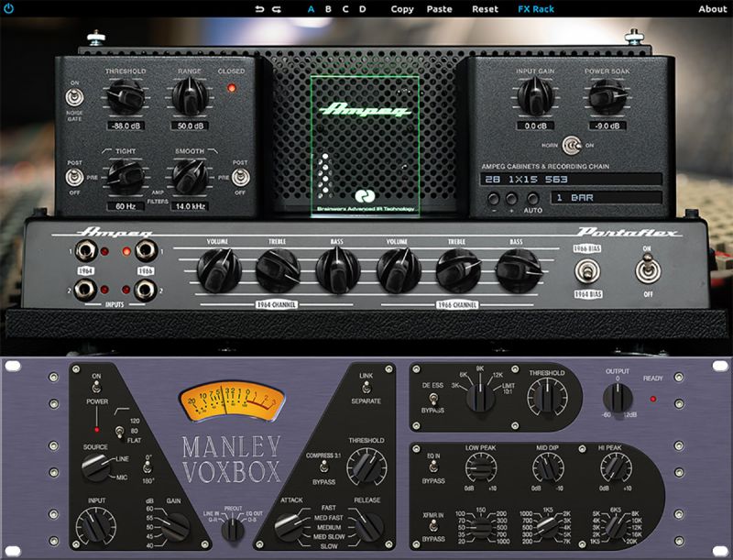Click the Tight filter knob
733x560 pixels.
click(126, 177)
